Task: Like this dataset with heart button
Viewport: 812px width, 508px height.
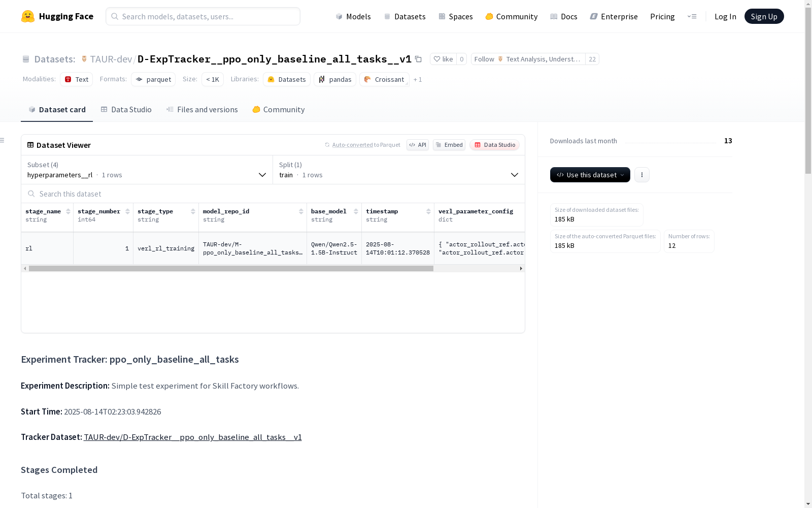Action: tap(443, 59)
